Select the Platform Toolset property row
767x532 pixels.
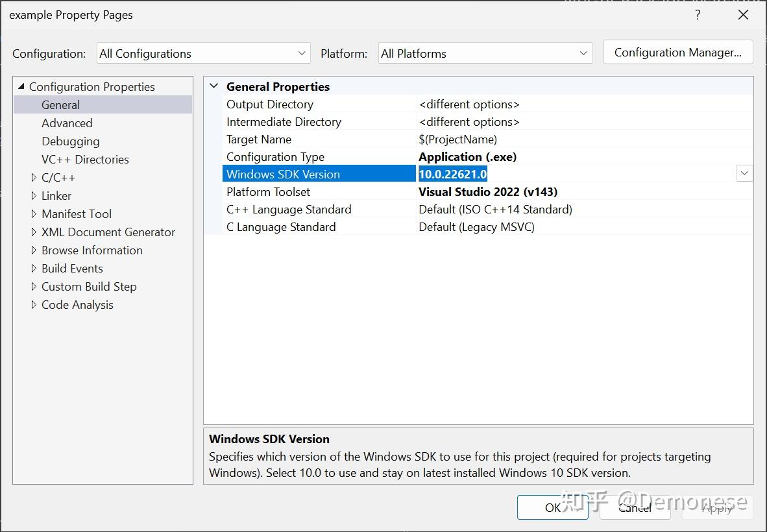coord(269,192)
